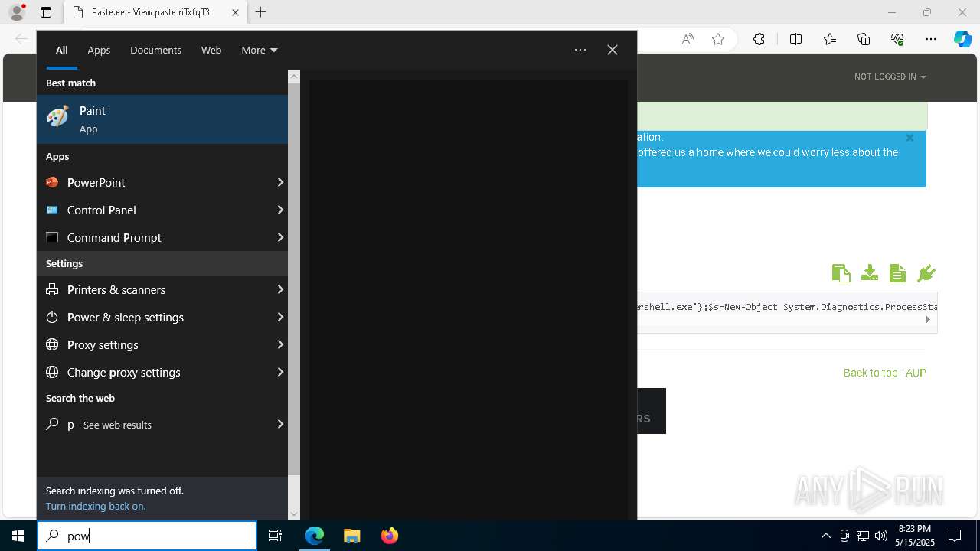980x551 pixels.
Task: Open Task View on taskbar
Action: (276, 536)
